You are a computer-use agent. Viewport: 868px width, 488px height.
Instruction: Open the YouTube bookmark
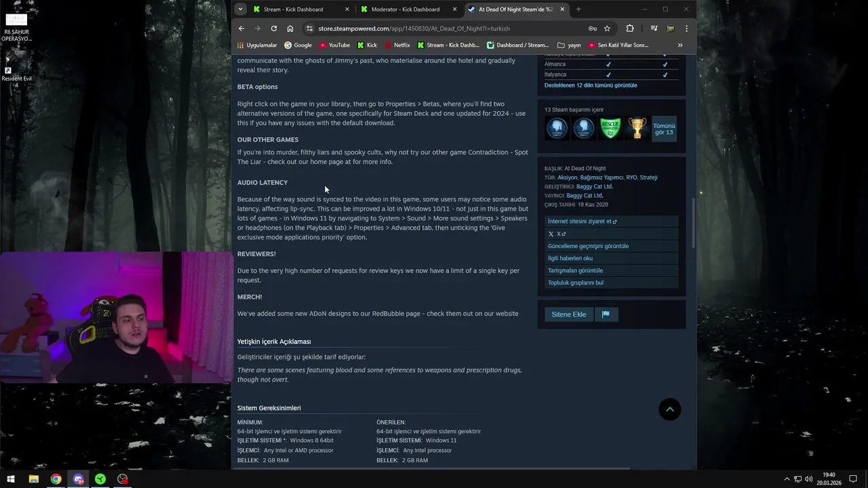(334, 45)
